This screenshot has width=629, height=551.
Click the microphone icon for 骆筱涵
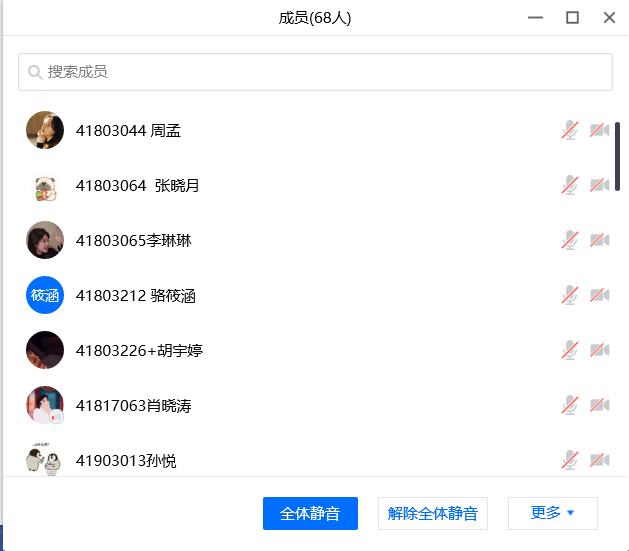coord(570,295)
